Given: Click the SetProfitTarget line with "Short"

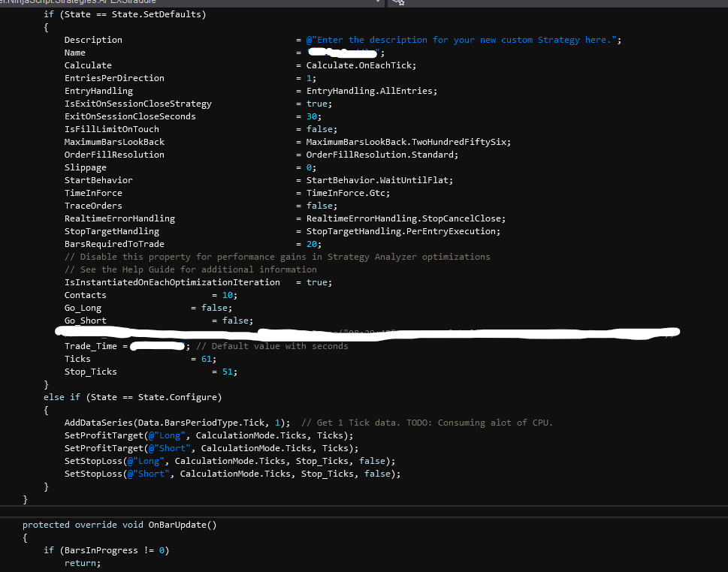Looking at the screenshot, I should tap(211, 448).
